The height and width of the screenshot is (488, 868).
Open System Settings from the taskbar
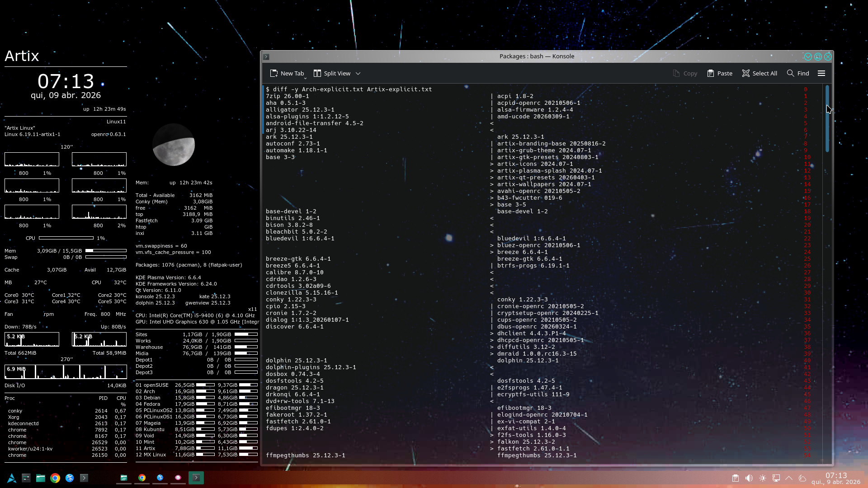coord(26,478)
